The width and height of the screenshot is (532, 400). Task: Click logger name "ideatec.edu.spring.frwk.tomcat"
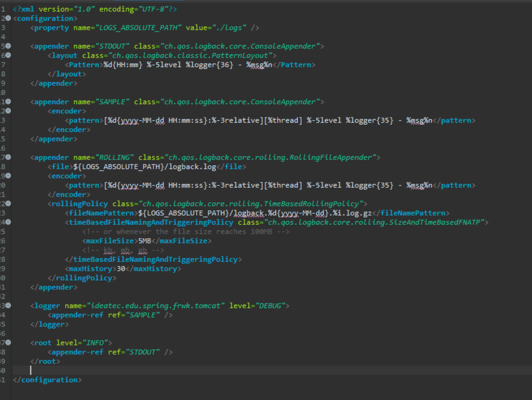pyautogui.click(x=155, y=306)
